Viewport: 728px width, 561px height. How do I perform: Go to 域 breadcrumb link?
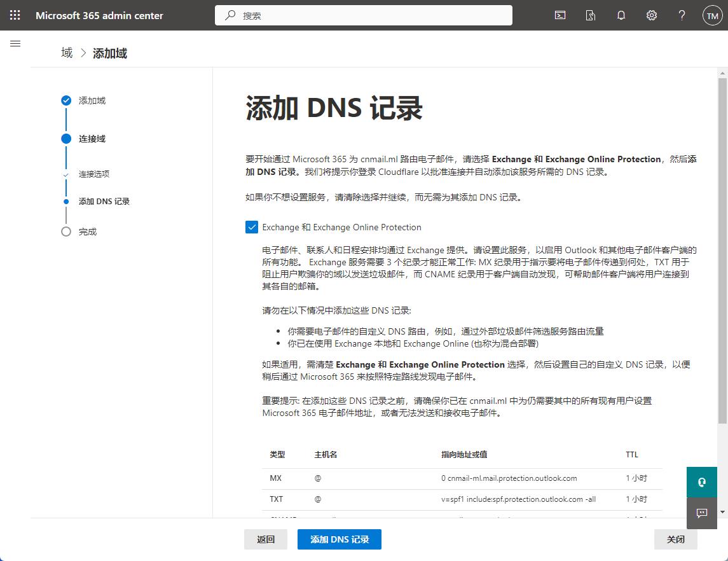tap(67, 53)
